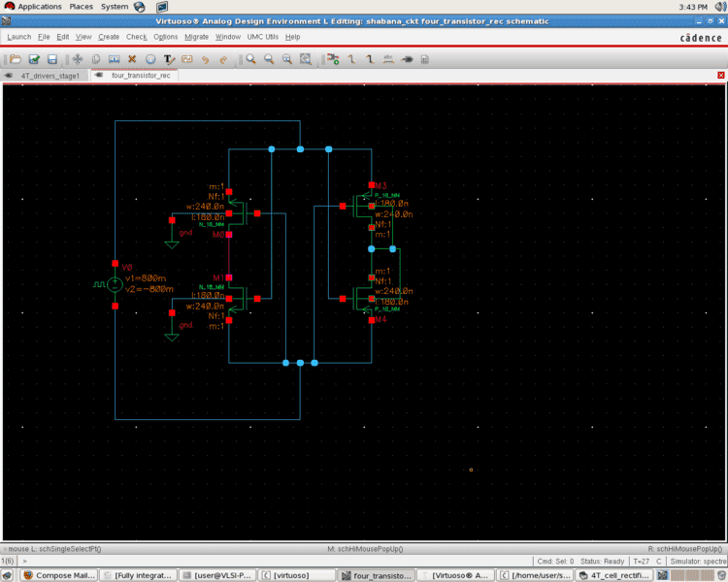Open the Launch menu
This screenshot has width=728, height=582.
pyautogui.click(x=18, y=37)
